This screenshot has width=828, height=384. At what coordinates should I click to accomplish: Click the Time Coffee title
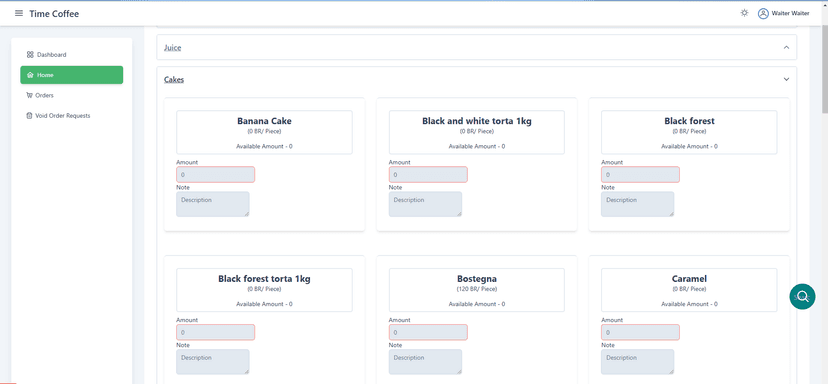tap(54, 14)
